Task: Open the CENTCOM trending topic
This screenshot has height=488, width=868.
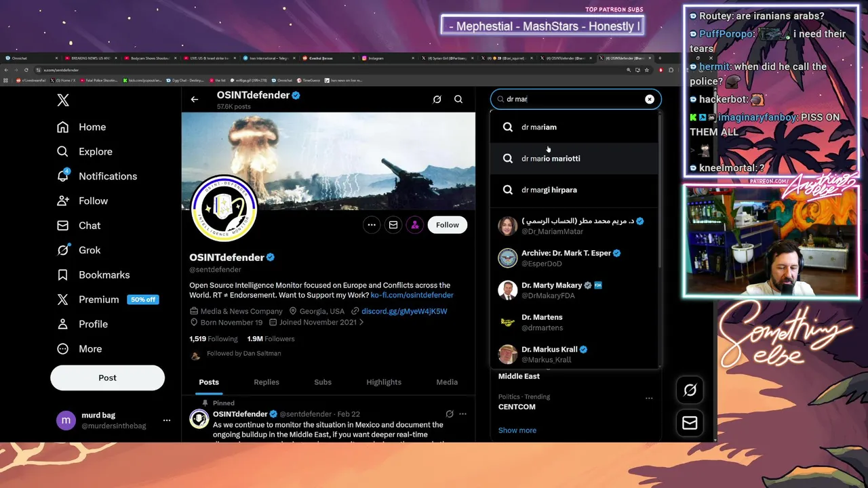Action: tap(517, 407)
